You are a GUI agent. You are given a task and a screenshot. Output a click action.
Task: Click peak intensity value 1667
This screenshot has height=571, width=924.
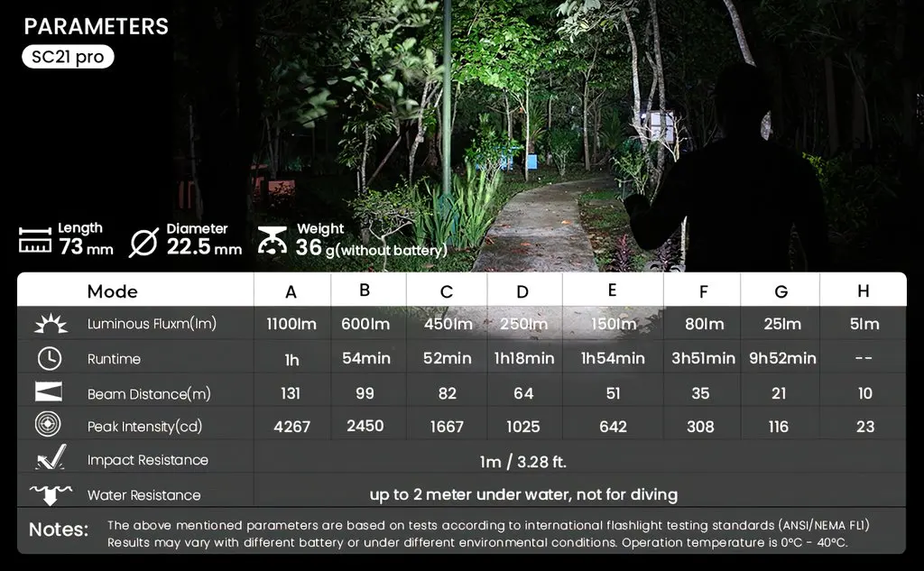(447, 428)
